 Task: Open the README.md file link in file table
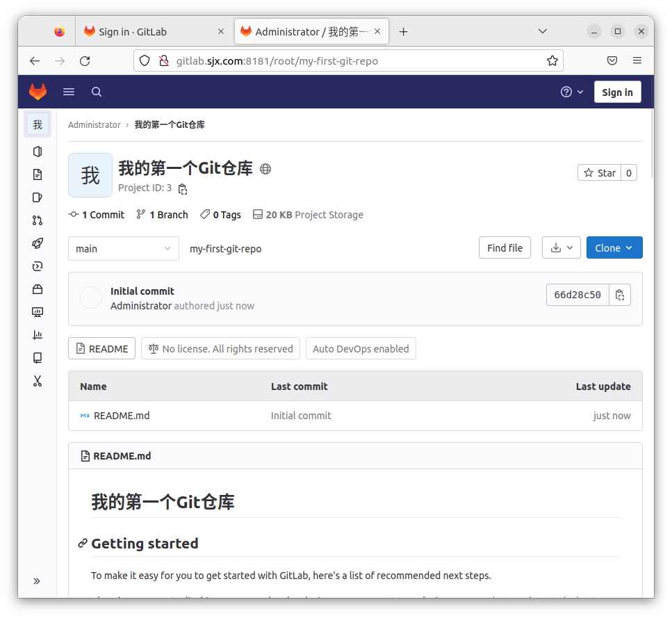point(122,416)
